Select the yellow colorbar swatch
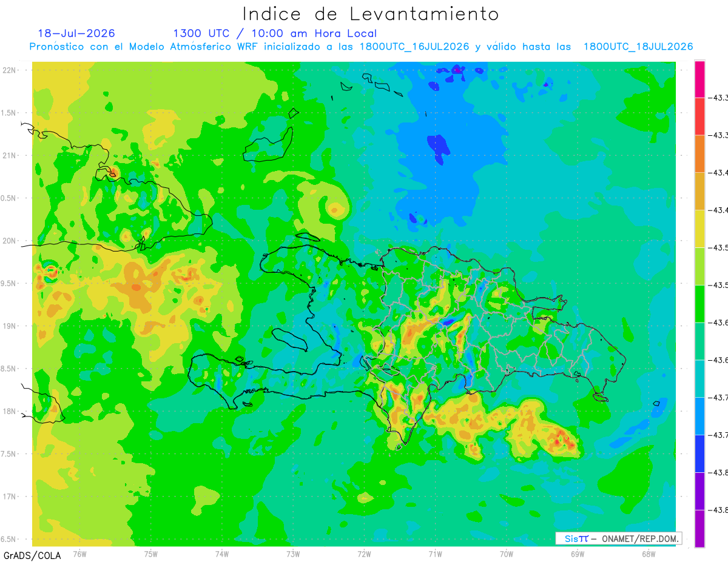728x562 pixels. click(x=699, y=229)
